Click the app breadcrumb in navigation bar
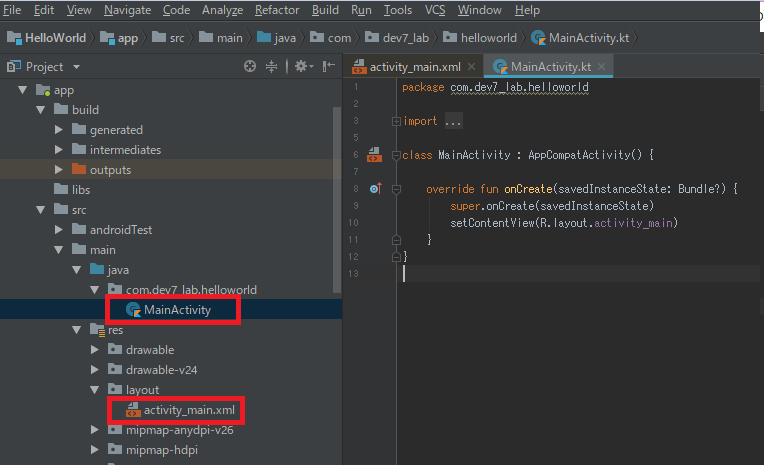 pos(119,38)
